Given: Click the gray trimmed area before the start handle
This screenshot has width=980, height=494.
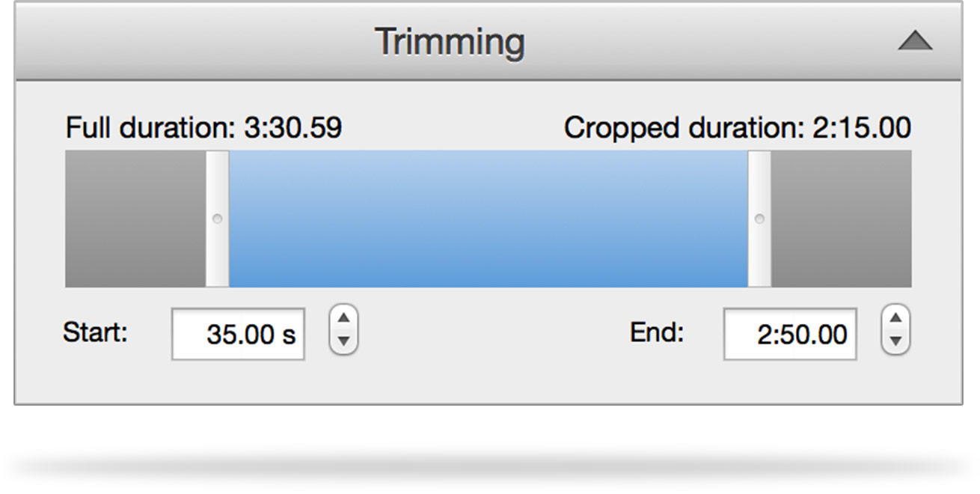Looking at the screenshot, I should point(135,219).
